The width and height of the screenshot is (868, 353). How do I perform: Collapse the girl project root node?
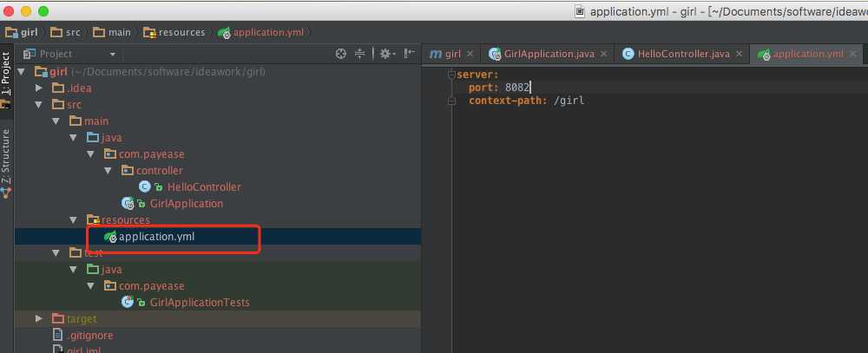[x=22, y=72]
